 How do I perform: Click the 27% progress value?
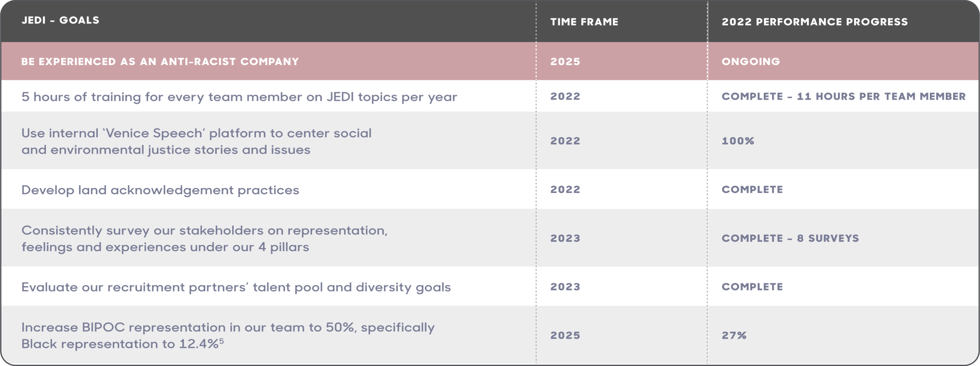coord(734,335)
